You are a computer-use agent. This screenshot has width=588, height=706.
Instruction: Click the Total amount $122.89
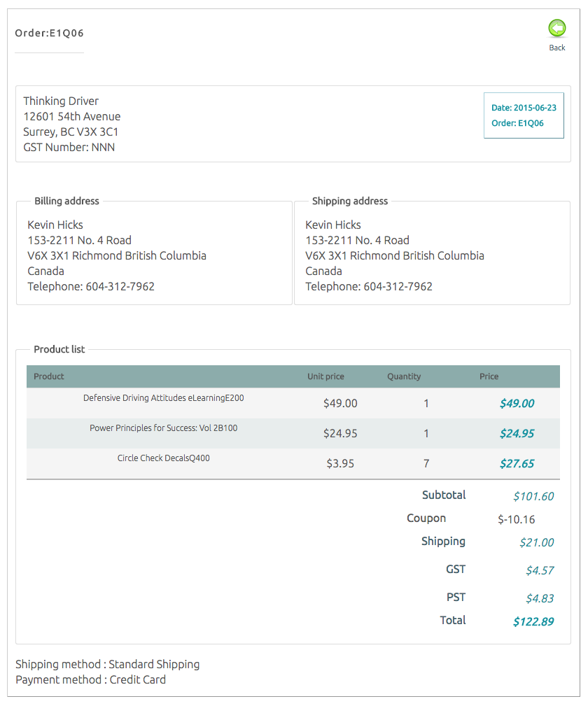(533, 621)
